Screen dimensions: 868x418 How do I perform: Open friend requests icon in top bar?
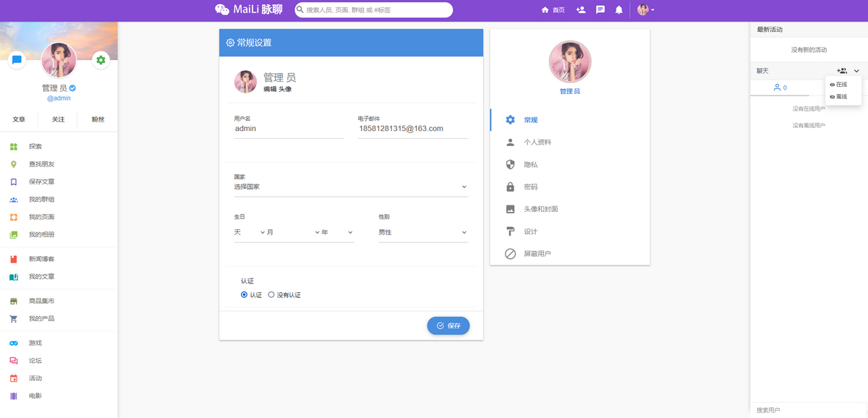581,10
